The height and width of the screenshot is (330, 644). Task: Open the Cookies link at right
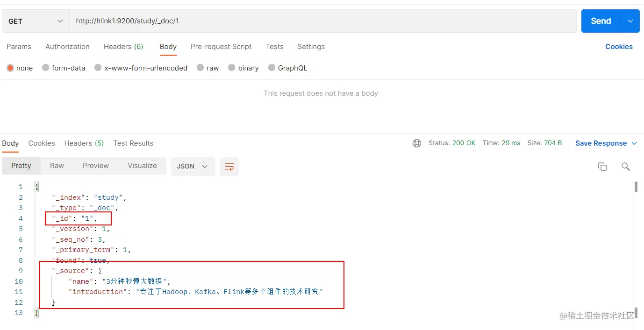click(619, 47)
